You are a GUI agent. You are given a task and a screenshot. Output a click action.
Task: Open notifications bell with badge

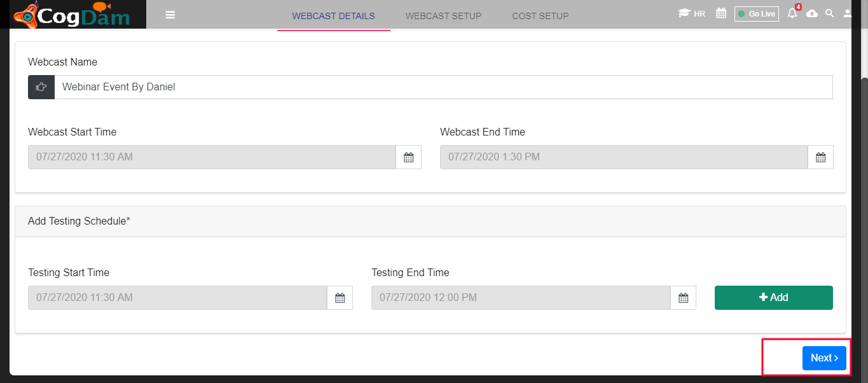pyautogui.click(x=792, y=12)
